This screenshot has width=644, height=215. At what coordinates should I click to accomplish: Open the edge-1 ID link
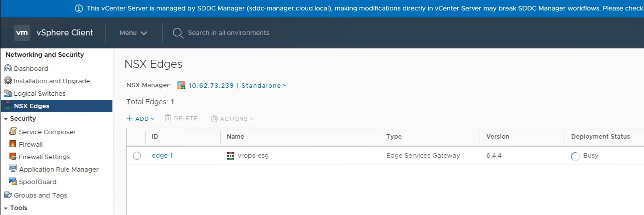[162, 156]
